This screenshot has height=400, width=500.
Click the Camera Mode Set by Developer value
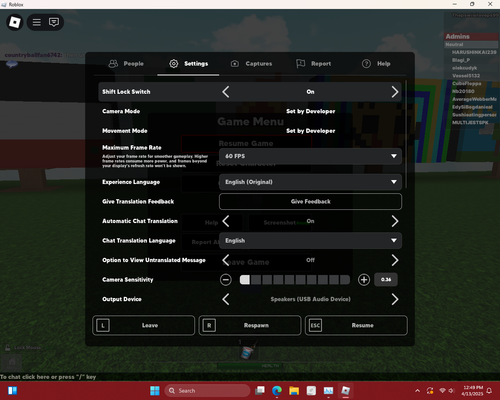[311, 111]
